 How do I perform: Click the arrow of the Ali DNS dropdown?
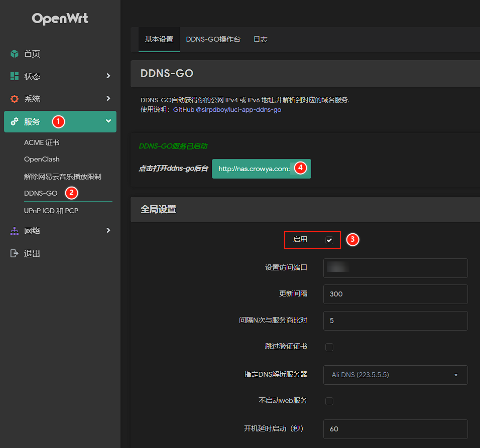click(456, 375)
